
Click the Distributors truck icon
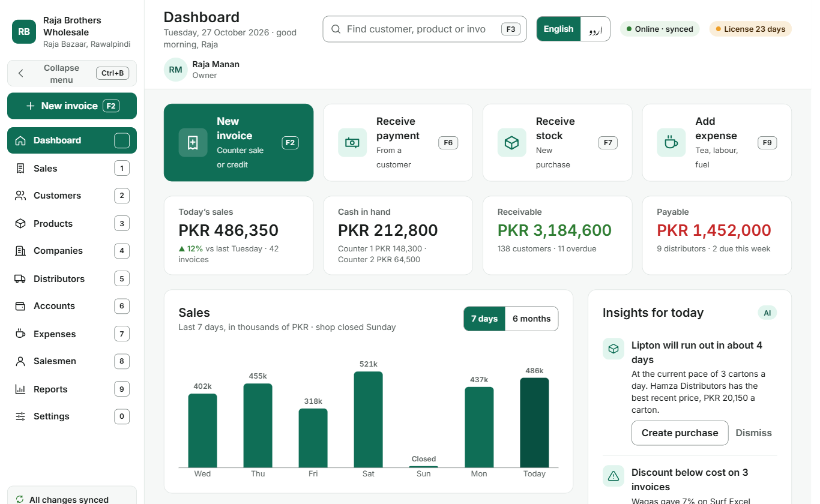click(20, 279)
